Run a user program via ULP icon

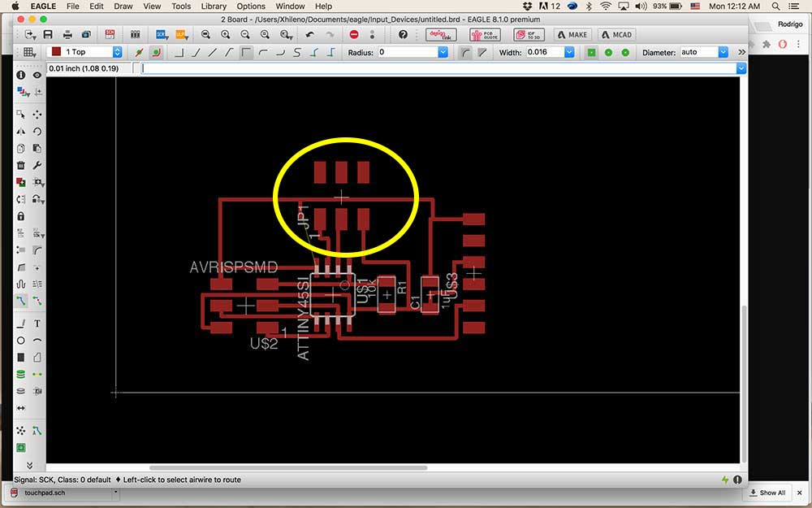[x=181, y=35]
